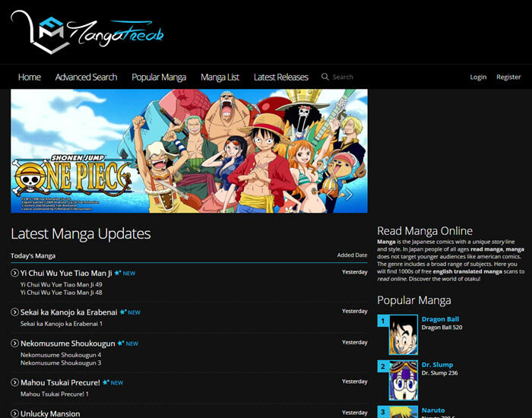The height and width of the screenshot is (418, 532).
Task: Click the Login link
Action: pyautogui.click(x=478, y=77)
